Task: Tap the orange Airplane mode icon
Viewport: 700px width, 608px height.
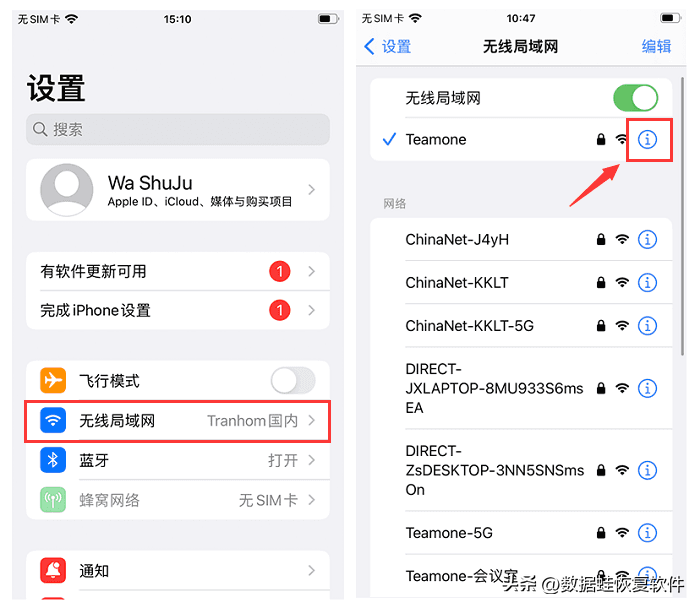Action: click(x=53, y=380)
